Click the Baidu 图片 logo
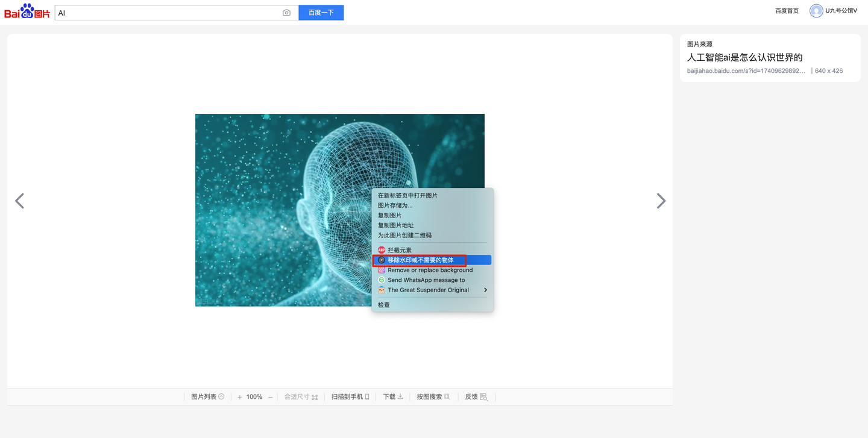 tap(27, 11)
